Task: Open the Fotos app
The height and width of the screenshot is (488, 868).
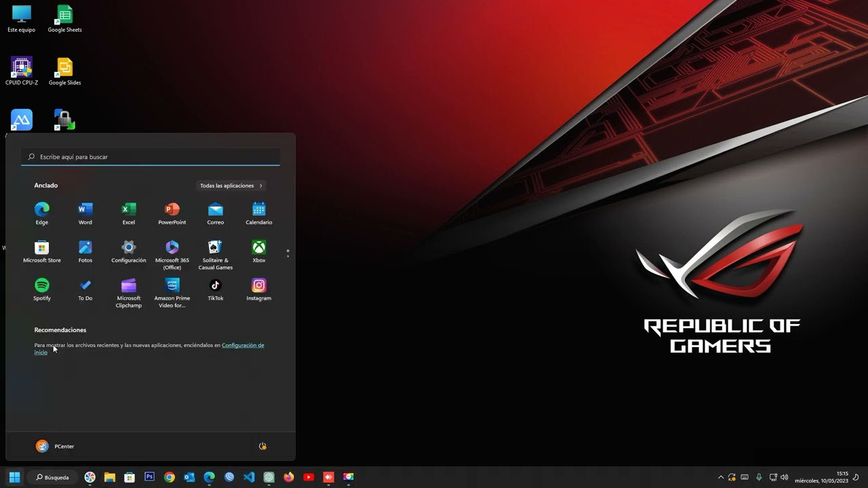Action: (85, 251)
